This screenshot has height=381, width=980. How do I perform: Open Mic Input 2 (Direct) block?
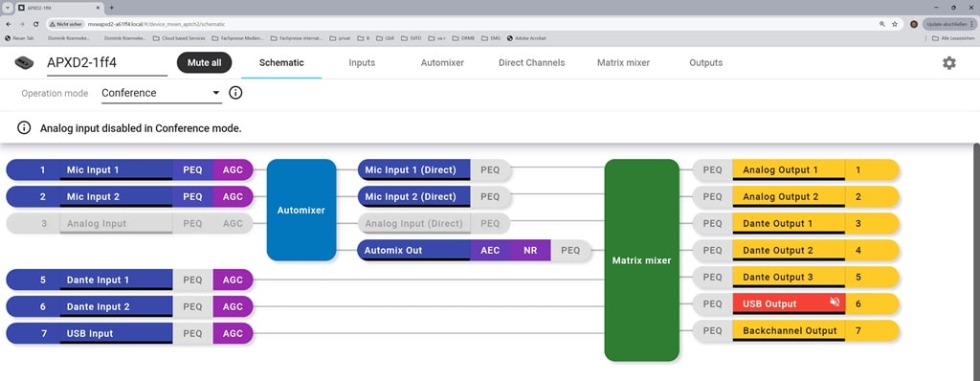click(x=413, y=196)
